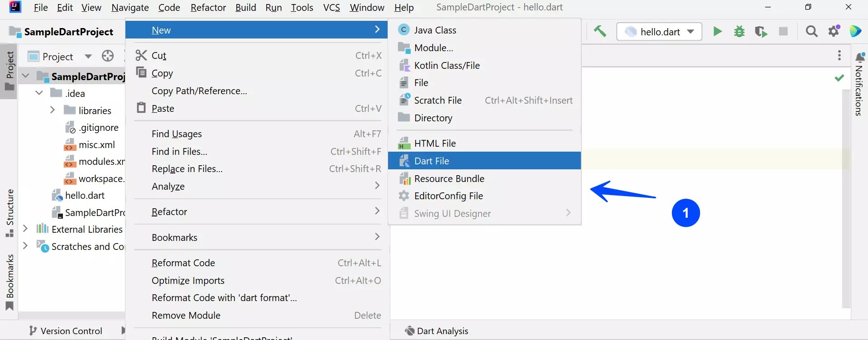Click the editor tab options kebab icon
This screenshot has width=868, height=340.
point(839,55)
